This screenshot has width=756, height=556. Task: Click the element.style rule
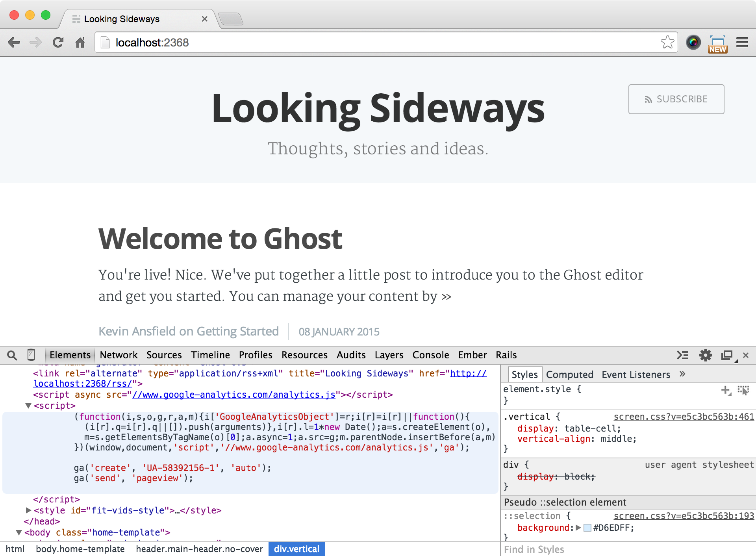pos(542,389)
